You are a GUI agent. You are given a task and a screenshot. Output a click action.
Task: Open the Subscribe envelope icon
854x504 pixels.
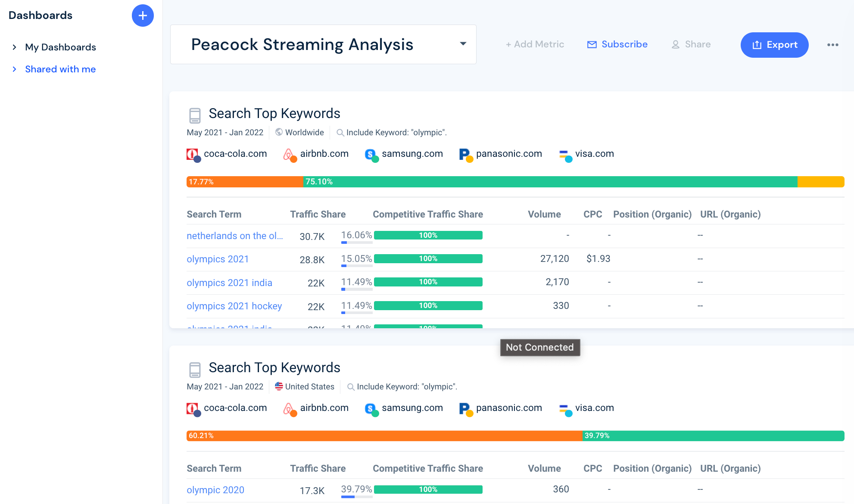click(592, 44)
